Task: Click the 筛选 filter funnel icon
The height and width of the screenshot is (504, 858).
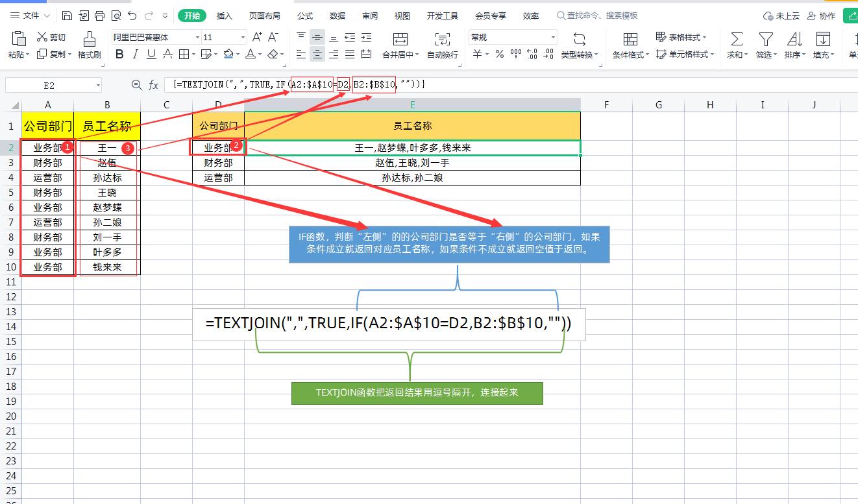Action: click(766, 40)
